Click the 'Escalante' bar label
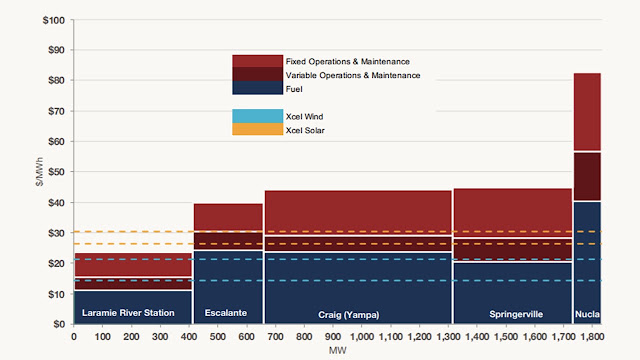Screen dimensions: 640x360 pos(226,313)
